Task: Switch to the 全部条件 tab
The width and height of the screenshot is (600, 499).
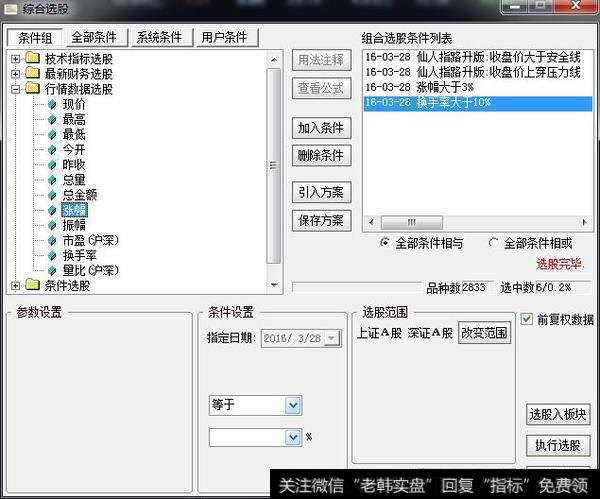Action: coord(94,37)
